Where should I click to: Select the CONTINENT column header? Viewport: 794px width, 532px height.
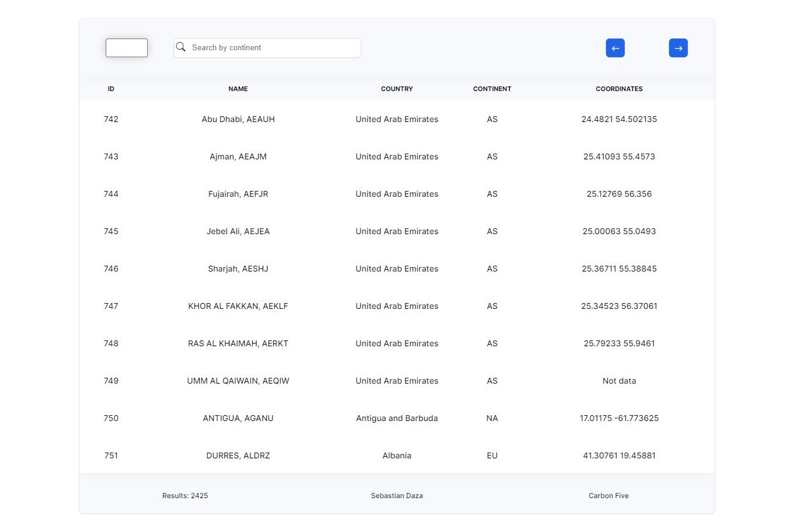(492, 89)
